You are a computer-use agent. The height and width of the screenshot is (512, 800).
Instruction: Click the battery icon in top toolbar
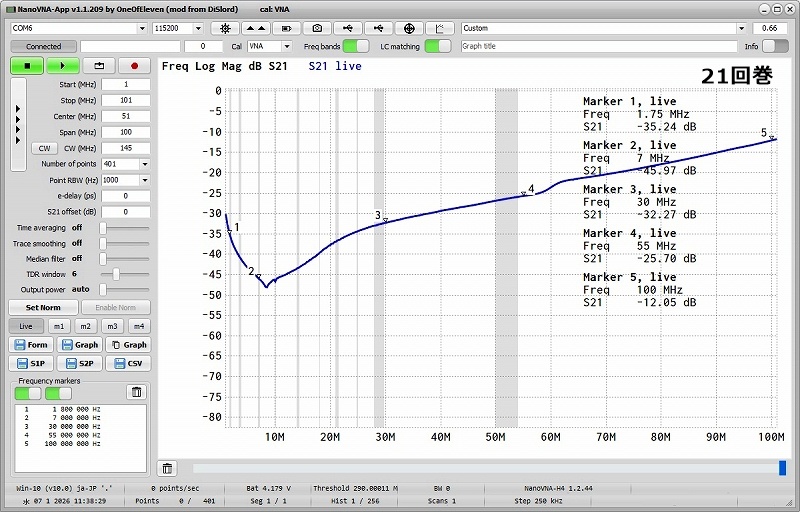[x=287, y=29]
